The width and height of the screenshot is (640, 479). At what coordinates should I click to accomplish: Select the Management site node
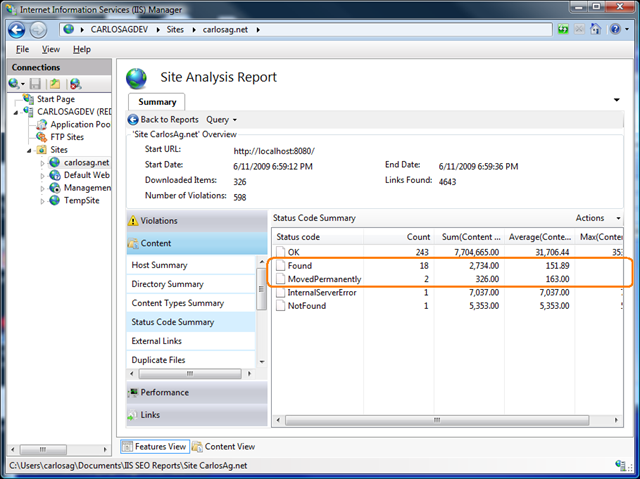pos(87,188)
